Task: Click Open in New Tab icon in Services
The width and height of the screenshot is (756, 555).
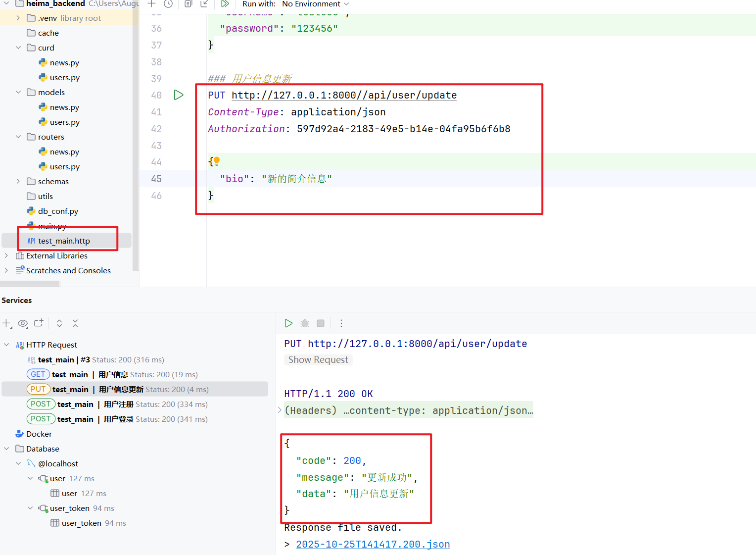Action: click(39, 323)
